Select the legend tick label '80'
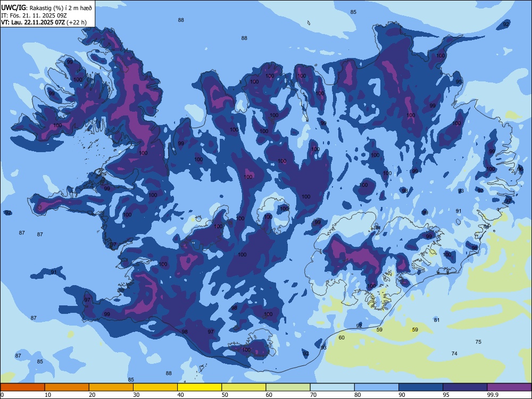This screenshot has width=532, height=399. pyautogui.click(x=358, y=395)
